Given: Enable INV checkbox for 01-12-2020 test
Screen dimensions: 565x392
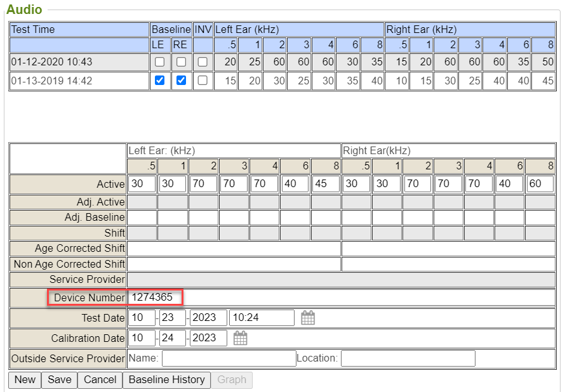Looking at the screenshot, I should click(203, 62).
